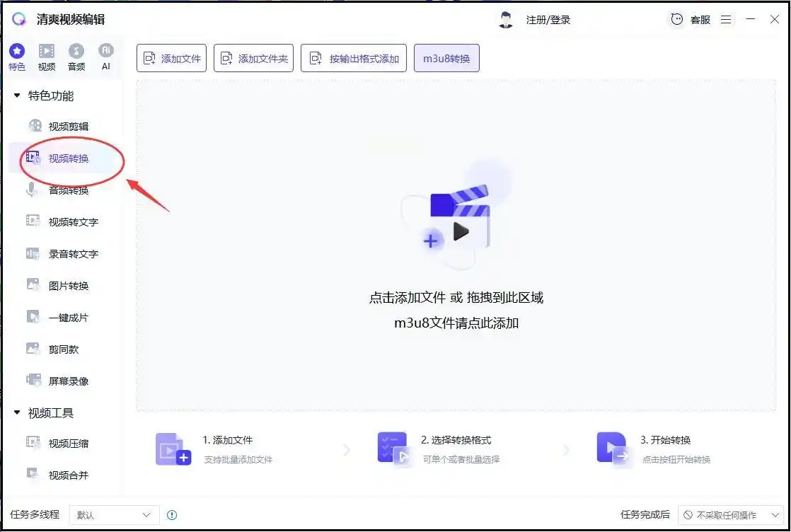Click the m3u8文件请点此添加 text
Image resolution: width=791 pixels, height=532 pixels.
(456, 323)
